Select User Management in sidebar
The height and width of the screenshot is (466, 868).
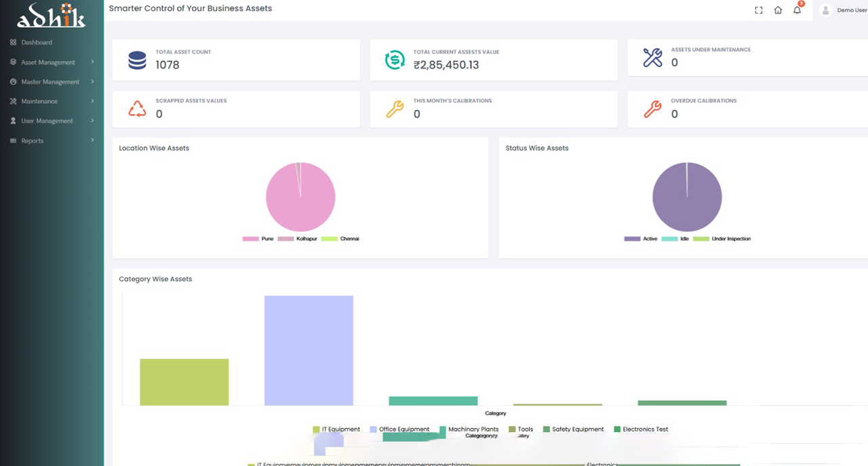(47, 121)
